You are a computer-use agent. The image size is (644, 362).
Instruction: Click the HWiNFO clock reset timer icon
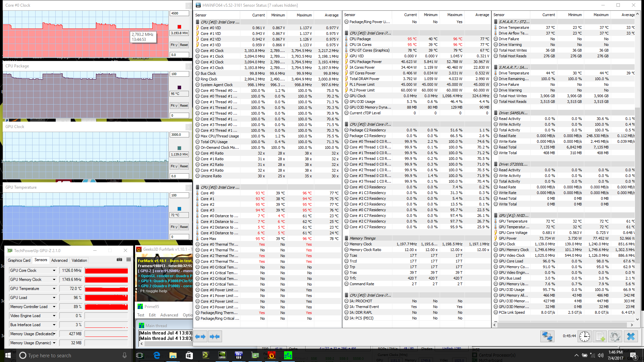tap(585, 336)
